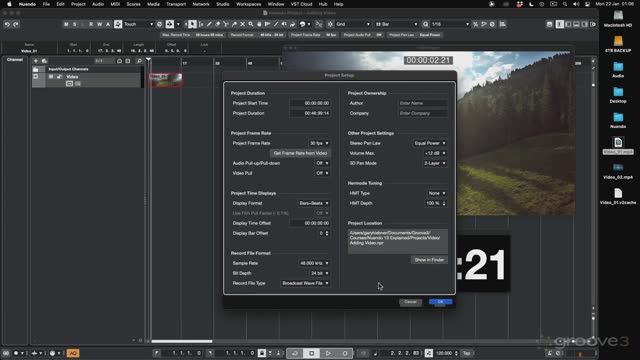Open the File menu

point(46,4)
